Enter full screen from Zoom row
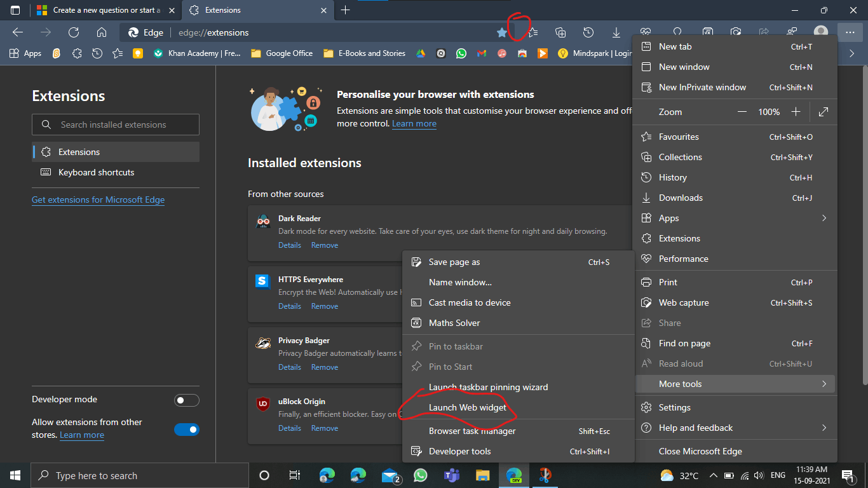Screen dimensions: 868x488 [824, 112]
